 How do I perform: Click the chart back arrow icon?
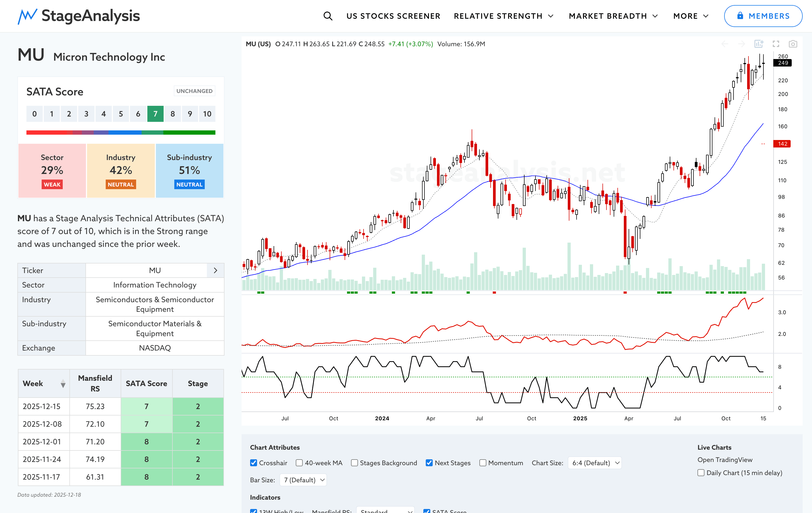coord(725,44)
